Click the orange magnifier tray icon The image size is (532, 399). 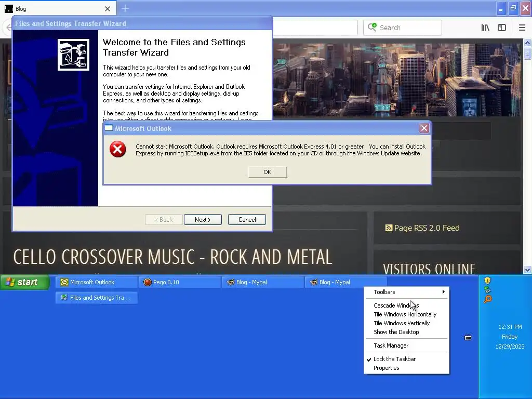click(488, 299)
